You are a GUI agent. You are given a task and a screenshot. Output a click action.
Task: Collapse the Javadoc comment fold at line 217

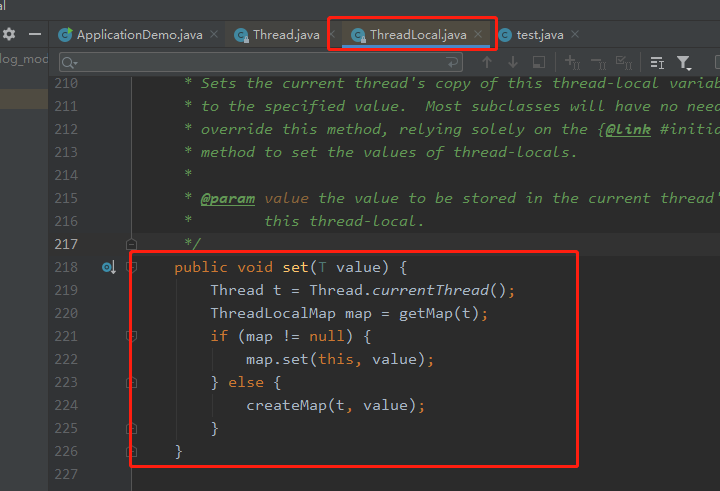point(132,244)
